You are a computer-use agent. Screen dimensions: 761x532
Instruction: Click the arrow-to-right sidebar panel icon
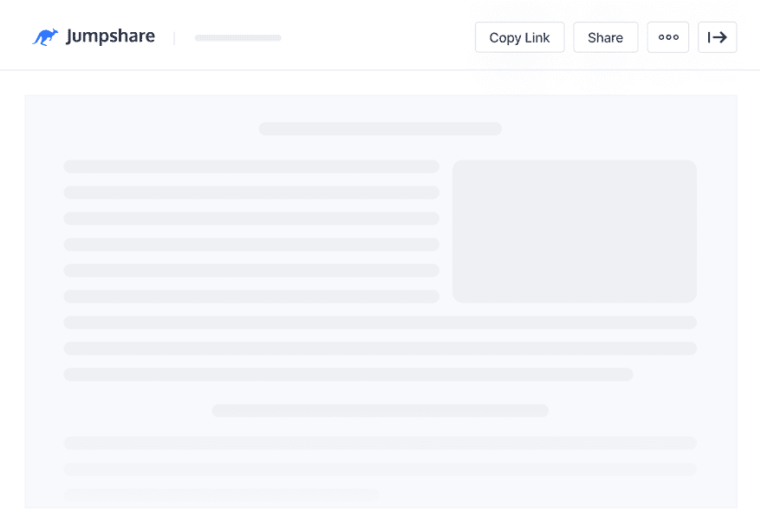pos(717,37)
